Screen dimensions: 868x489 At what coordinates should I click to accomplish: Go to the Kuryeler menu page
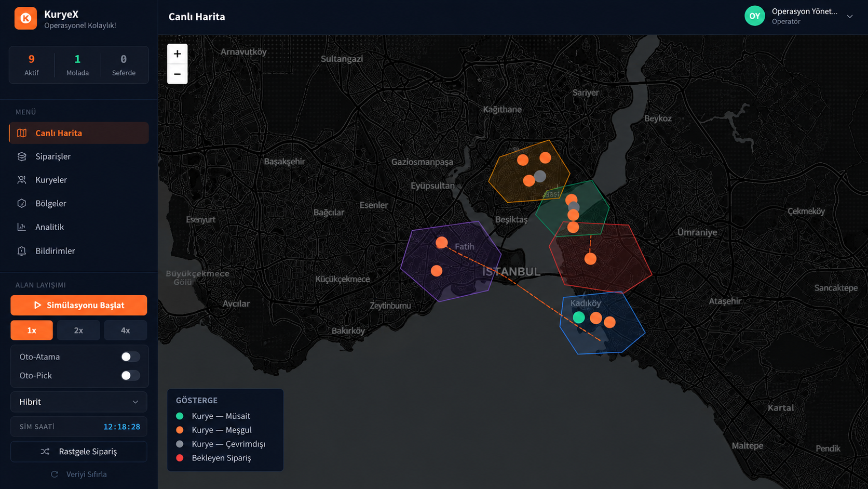coord(79,180)
